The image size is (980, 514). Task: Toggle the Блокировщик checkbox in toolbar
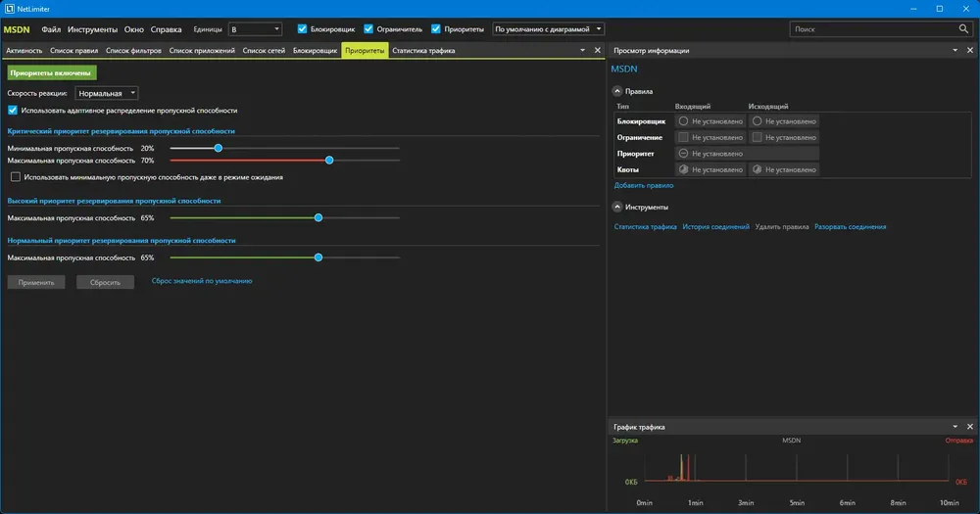302,28
